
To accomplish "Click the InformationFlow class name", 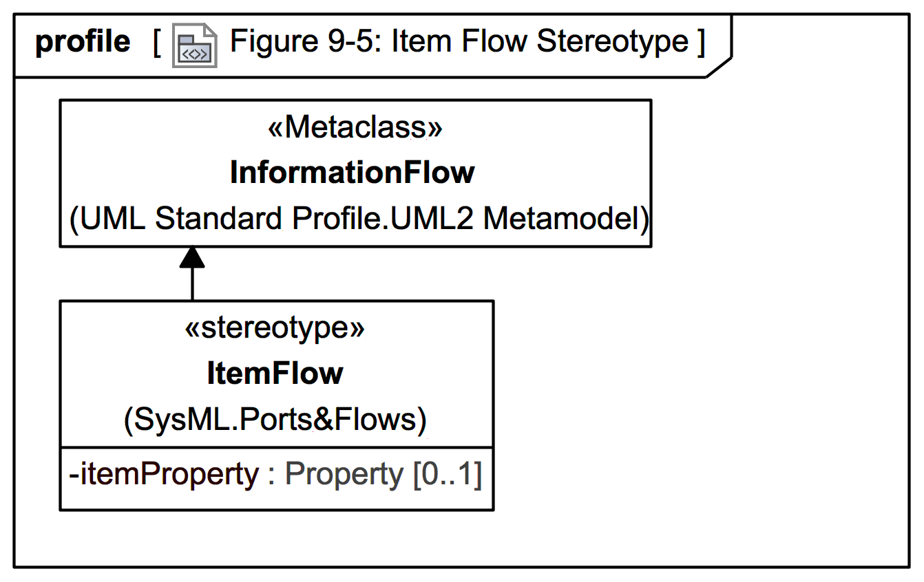I will click(352, 173).
